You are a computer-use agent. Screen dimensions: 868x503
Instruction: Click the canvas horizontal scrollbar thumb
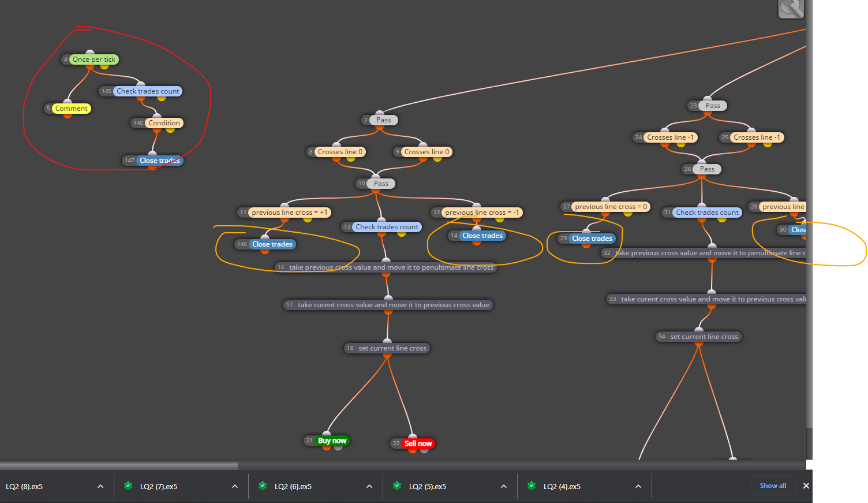[119, 465]
